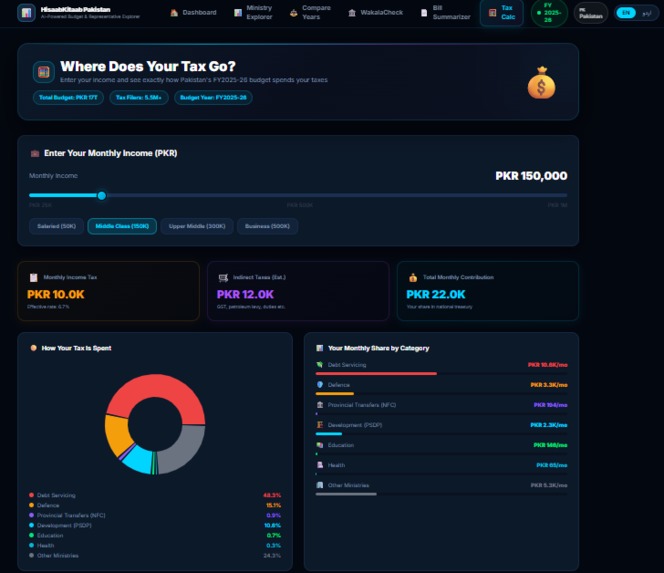Click the 24.3% Other Ministries percentage
The width and height of the screenshot is (664, 573).
click(x=272, y=556)
